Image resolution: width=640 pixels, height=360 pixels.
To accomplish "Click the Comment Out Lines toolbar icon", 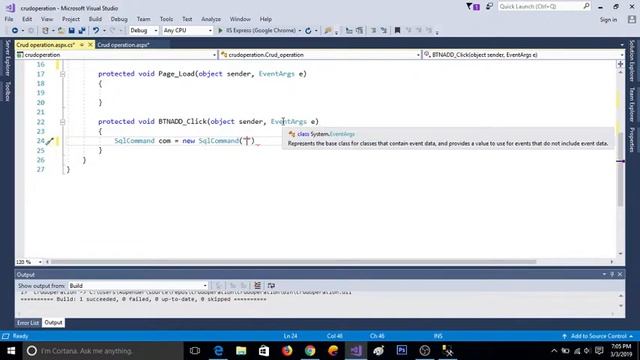I will point(373,31).
